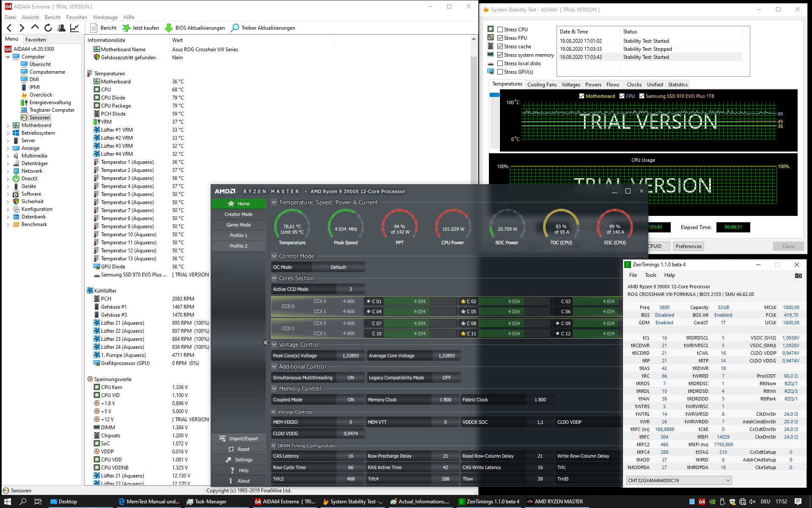Expand the Benchmark tree node
Viewport: 812px width, 508px height.
8,224
